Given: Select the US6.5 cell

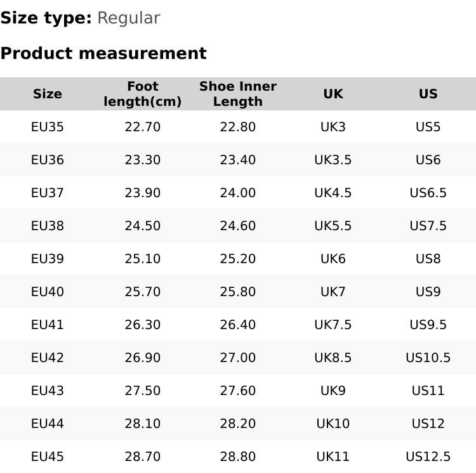Looking at the screenshot, I should tap(428, 193).
